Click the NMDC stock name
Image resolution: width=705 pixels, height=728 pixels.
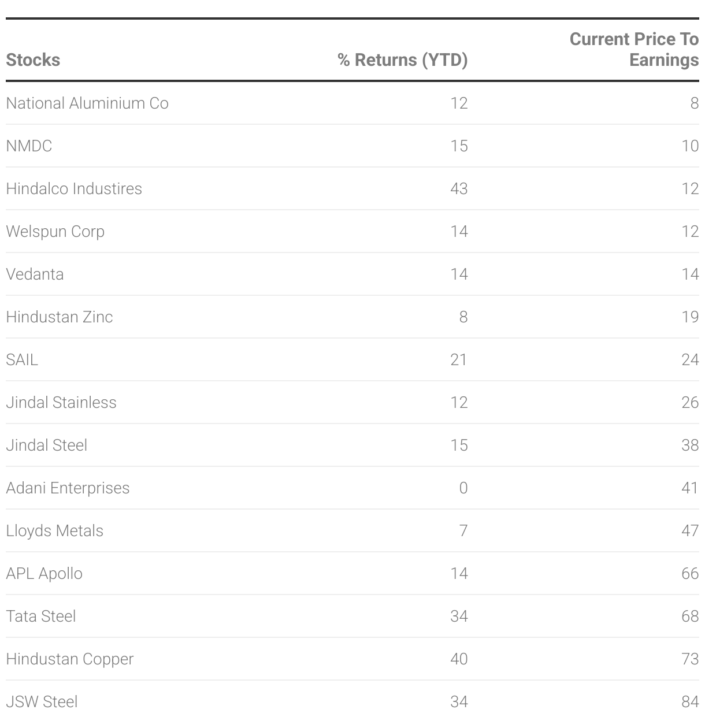(29, 146)
